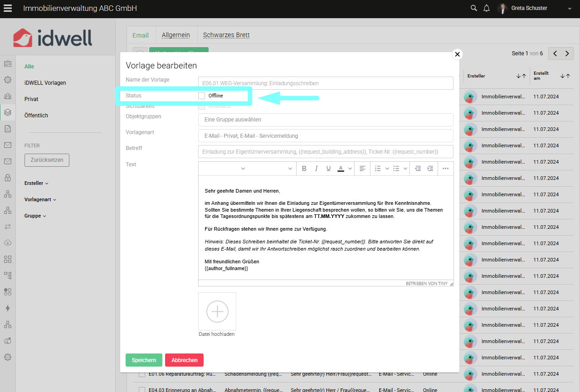Toggle the Offline status checkbox
Viewport: 580px width, 392px height.
202,96
